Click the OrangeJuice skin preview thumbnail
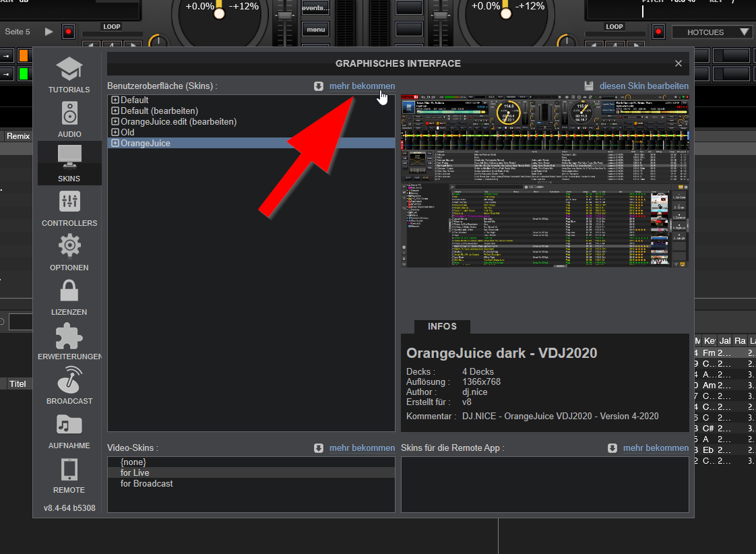The image size is (756, 554). [545, 181]
